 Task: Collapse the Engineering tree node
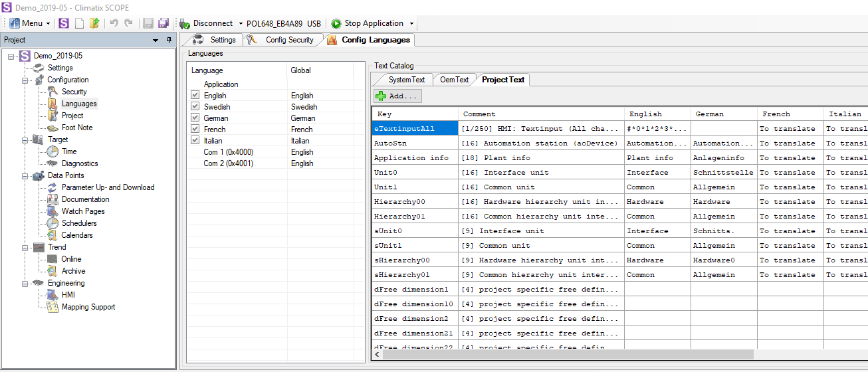point(25,283)
